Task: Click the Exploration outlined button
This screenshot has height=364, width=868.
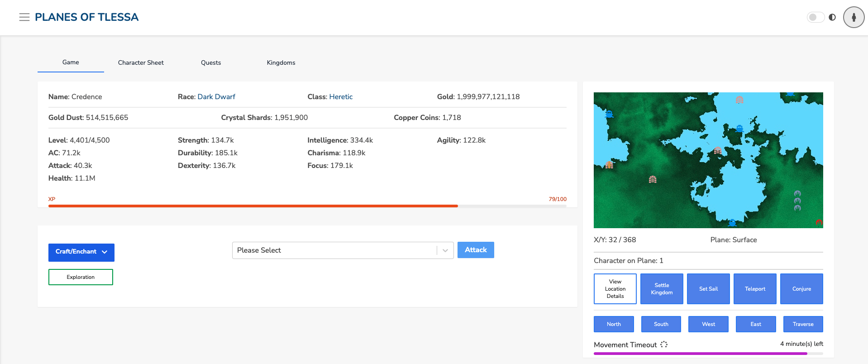Action: pos(81,277)
